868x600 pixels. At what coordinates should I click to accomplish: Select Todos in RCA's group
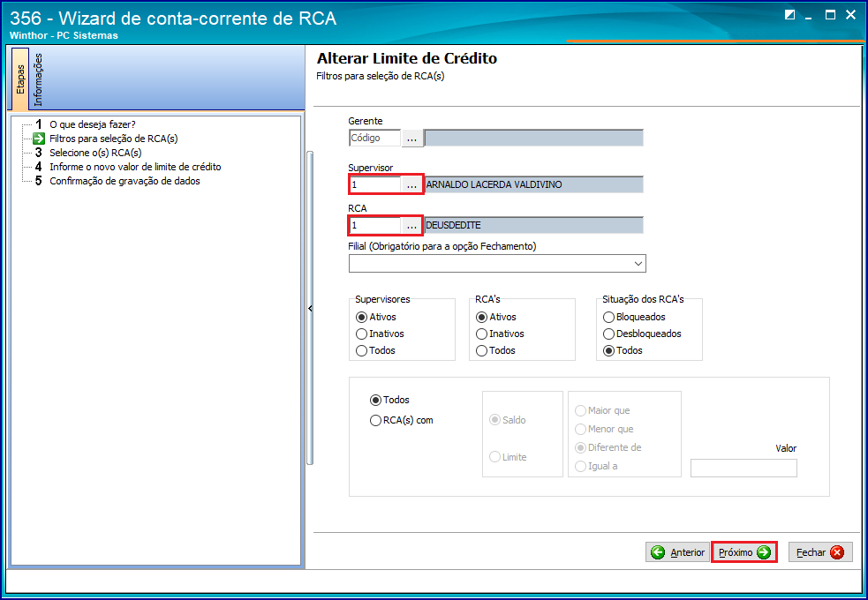[x=496, y=350]
